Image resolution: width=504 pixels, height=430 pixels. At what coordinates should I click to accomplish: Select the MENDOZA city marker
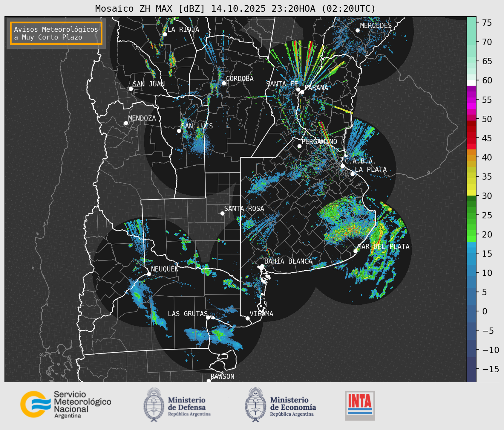point(126,123)
